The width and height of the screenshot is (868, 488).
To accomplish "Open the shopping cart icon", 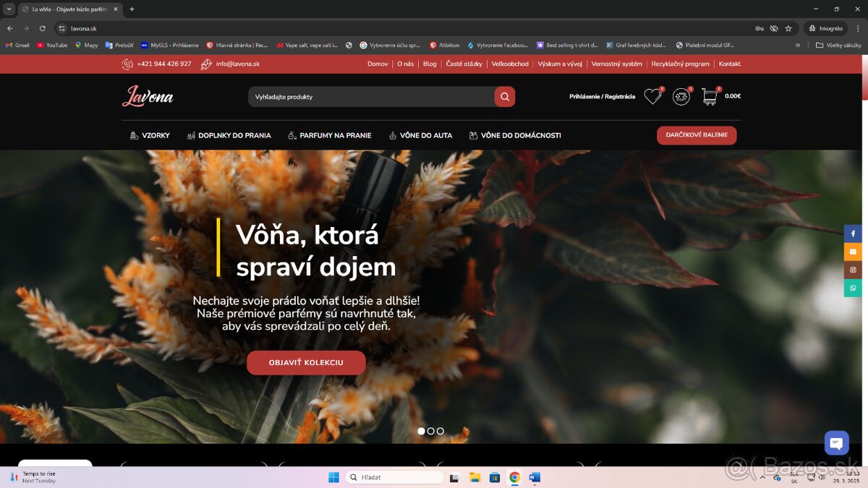I will tap(710, 97).
